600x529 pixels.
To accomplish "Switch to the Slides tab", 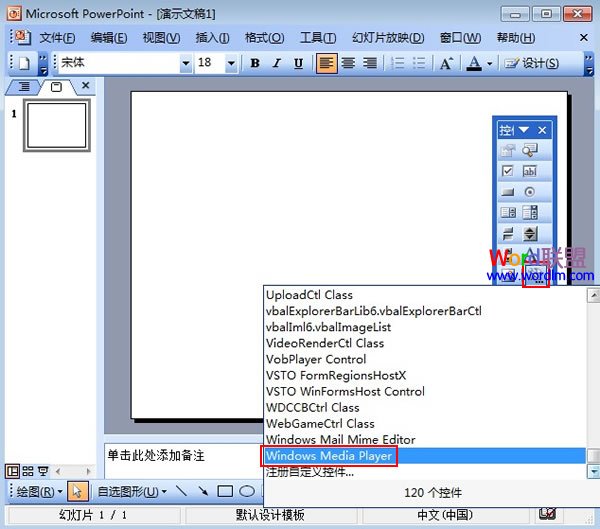I will (x=56, y=87).
